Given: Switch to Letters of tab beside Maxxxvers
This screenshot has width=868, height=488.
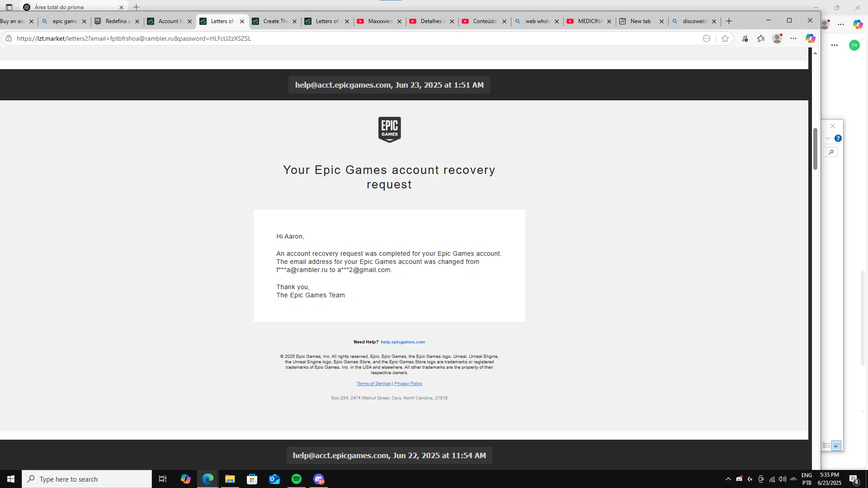Looking at the screenshot, I should [x=326, y=21].
